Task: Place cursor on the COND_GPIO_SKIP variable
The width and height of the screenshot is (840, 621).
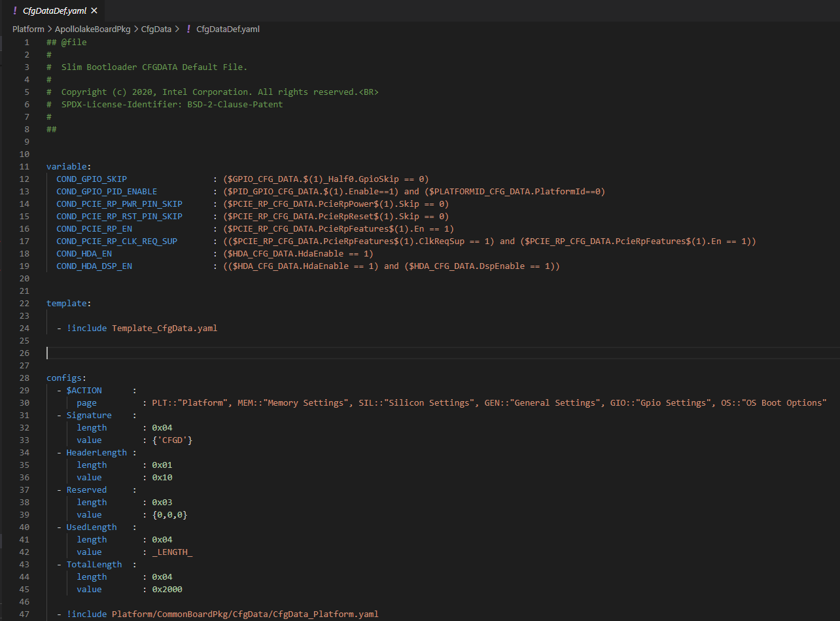Action: (x=92, y=179)
